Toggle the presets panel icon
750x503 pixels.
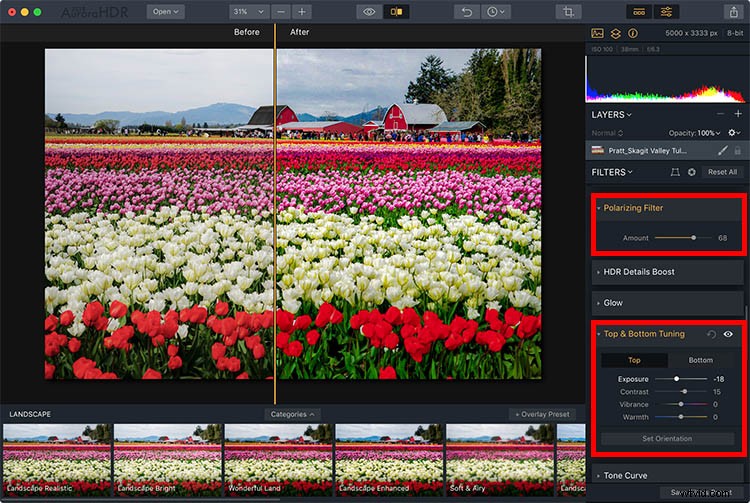pos(639,11)
